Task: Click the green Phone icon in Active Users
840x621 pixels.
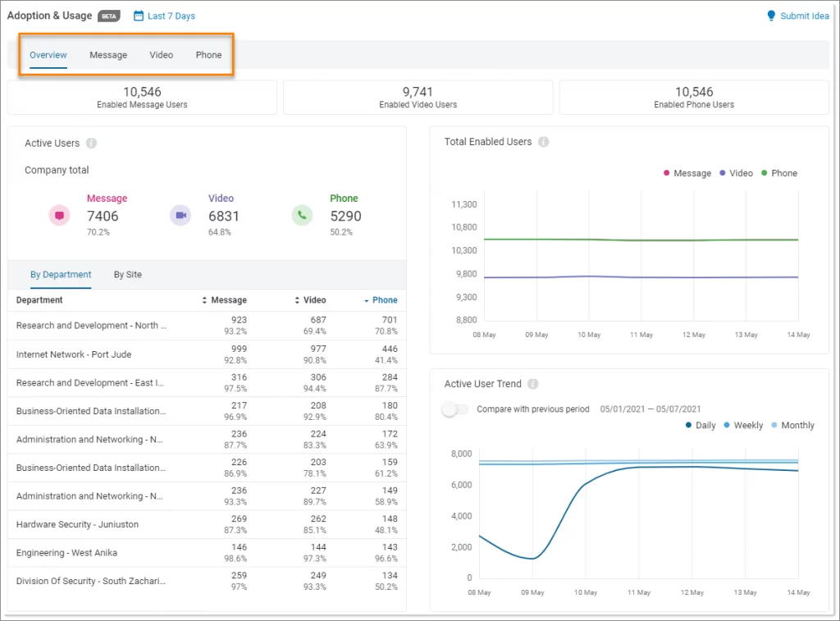Action: (303, 214)
